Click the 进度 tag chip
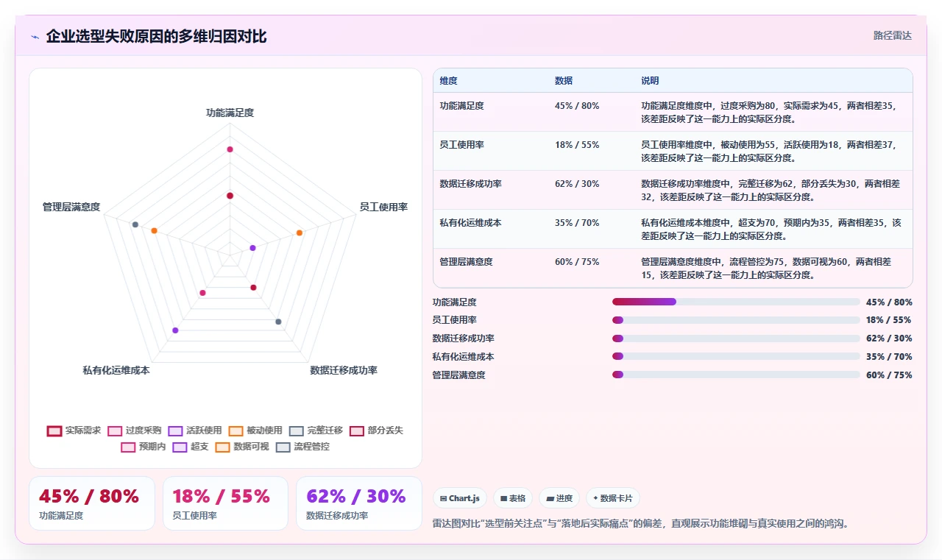Viewport: 942px width, 560px height. coord(559,498)
